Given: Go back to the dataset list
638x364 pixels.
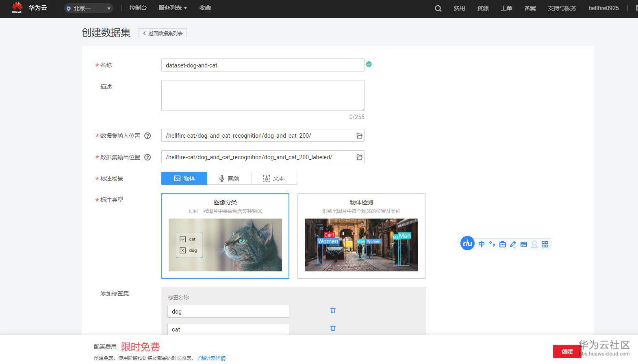Looking at the screenshot, I should coord(163,33).
